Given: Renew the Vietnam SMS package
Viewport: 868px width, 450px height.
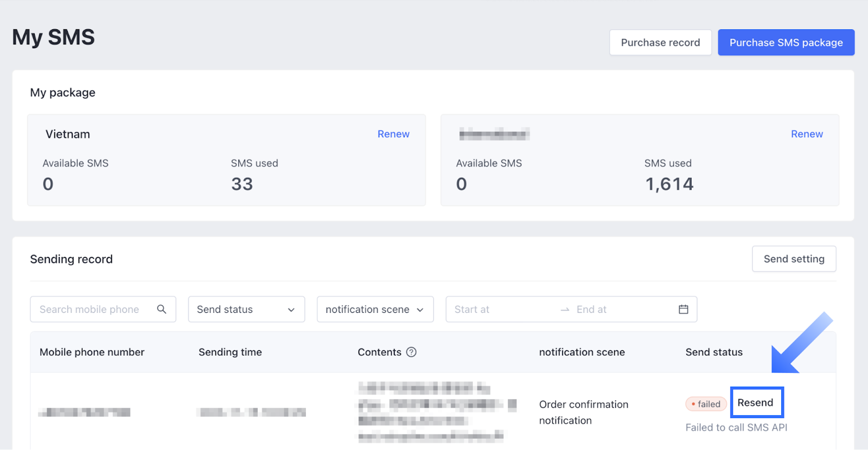Looking at the screenshot, I should pyautogui.click(x=393, y=134).
